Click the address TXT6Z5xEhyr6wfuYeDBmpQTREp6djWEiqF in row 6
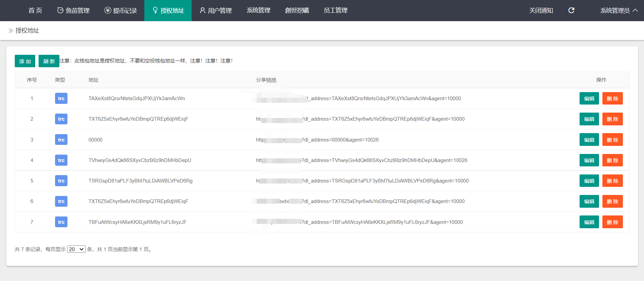The image size is (644, 281). 138,201
